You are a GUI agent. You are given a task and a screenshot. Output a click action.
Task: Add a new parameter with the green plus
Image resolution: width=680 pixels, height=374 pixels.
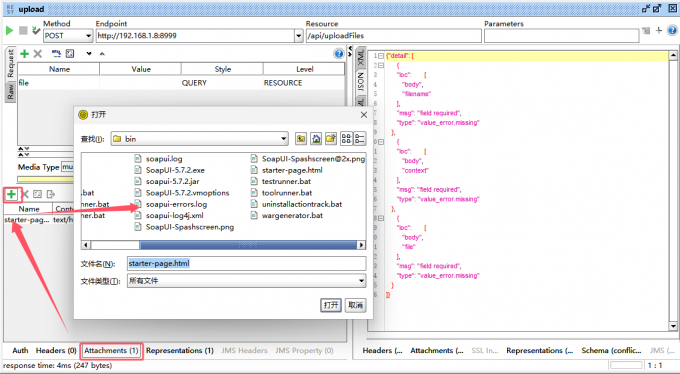[x=25, y=54]
